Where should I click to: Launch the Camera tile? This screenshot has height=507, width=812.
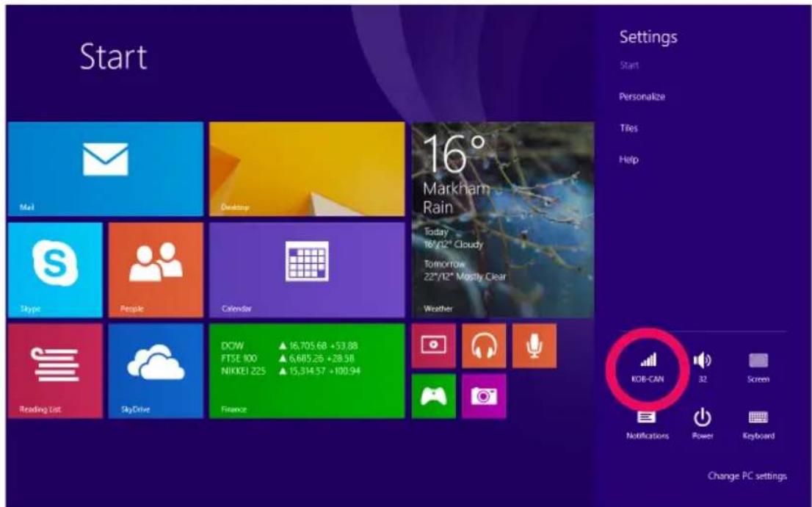pos(484,396)
